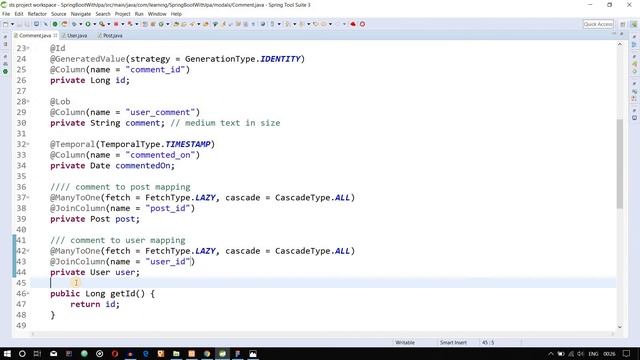Image resolution: width=640 pixels, height=360 pixels.
Task: Click the red cloud toolbar icon
Action: [353, 24]
